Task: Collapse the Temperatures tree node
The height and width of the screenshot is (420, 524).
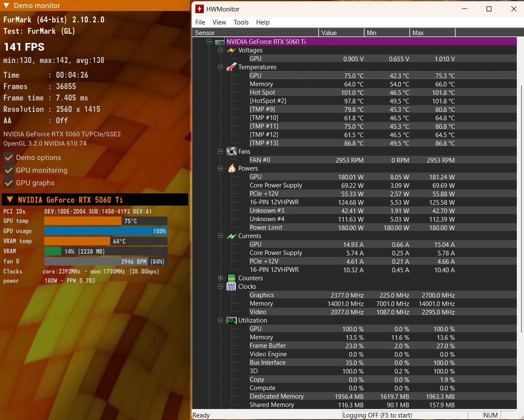Action: tap(220, 67)
